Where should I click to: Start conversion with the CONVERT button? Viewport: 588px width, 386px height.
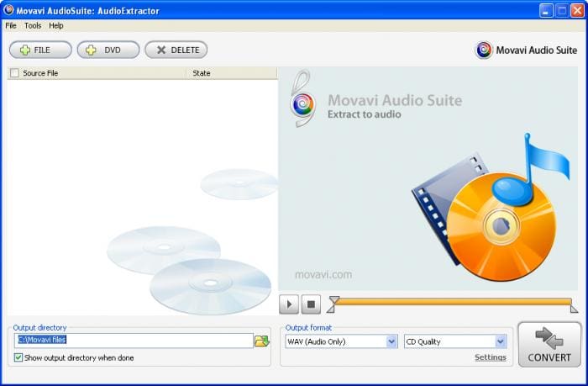click(549, 345)
